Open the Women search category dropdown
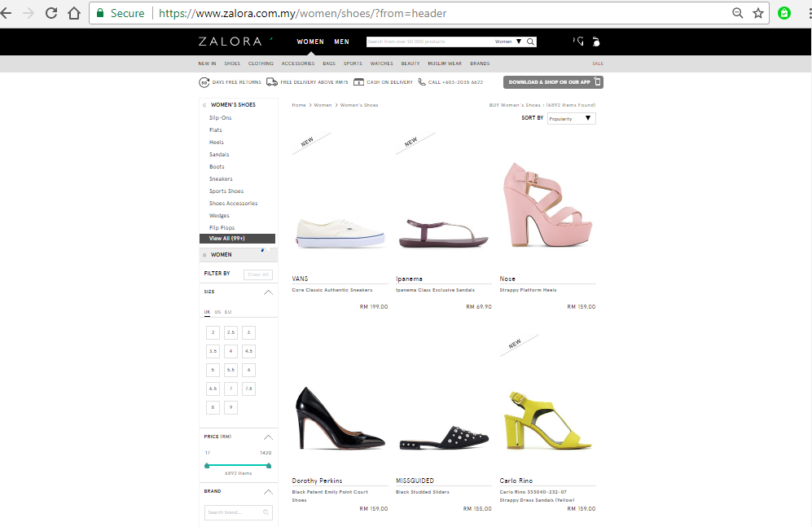This screenshot has height=527, width=812. 508,42
